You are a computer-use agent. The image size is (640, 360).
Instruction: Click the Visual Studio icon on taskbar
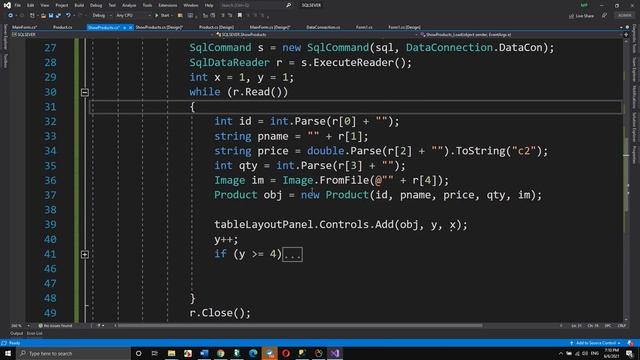pyautogui.click(x=335, y=353)
